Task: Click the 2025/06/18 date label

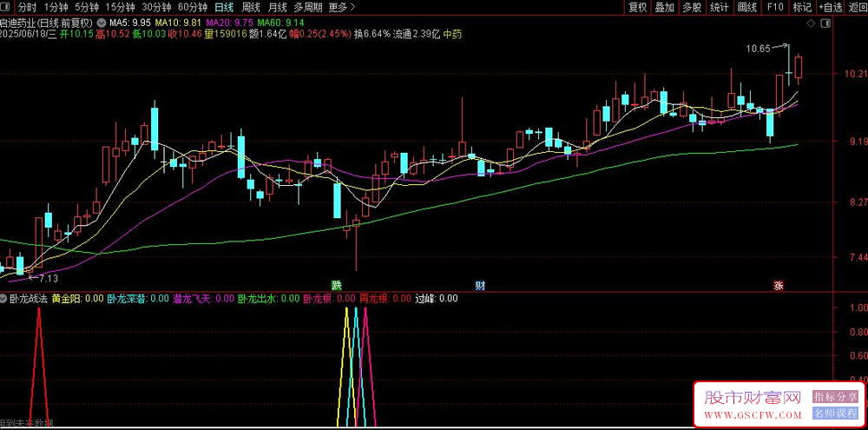Action: tap(29, 35)
